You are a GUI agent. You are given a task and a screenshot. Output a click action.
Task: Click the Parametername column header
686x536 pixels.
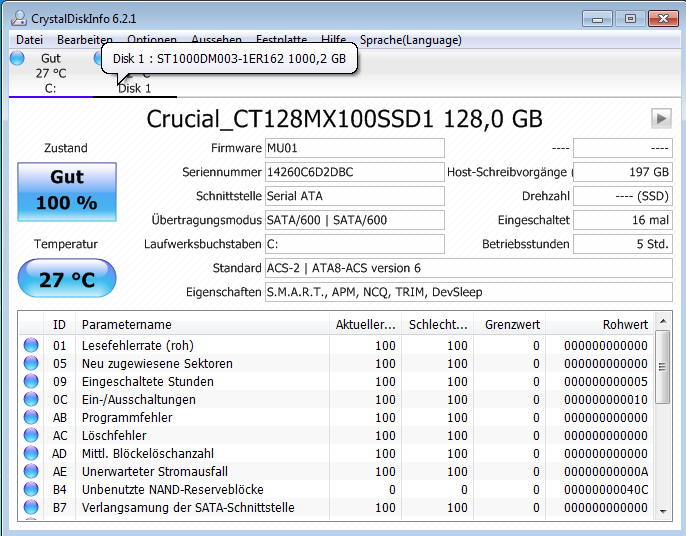202,324
